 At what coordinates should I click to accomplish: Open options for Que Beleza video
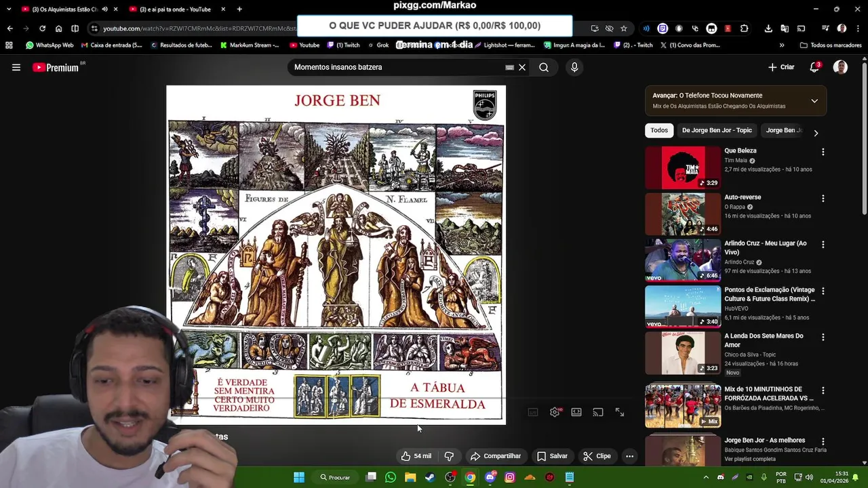click(823, 152)
